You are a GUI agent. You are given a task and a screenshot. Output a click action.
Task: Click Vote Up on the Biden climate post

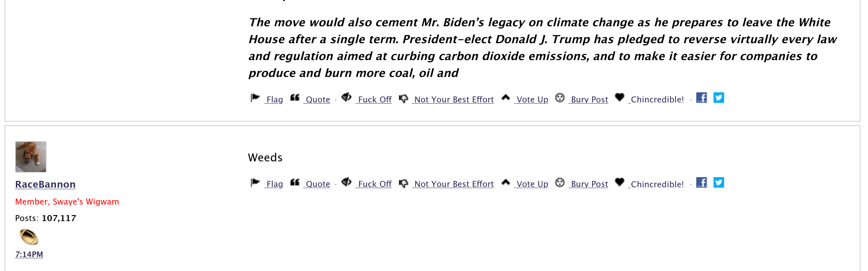click(x=532, y=99)
